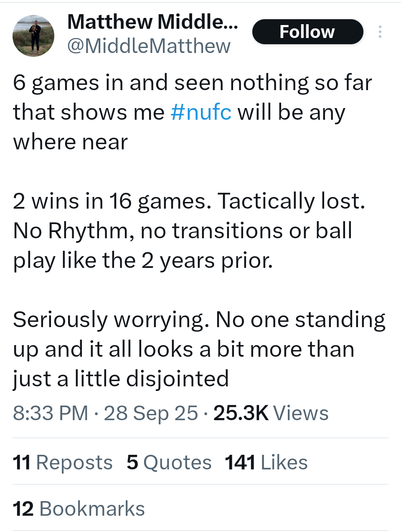The image size is (401, 532).
Task: Select the "Tactically lost." sentence
Action: [x=291, y=201]
